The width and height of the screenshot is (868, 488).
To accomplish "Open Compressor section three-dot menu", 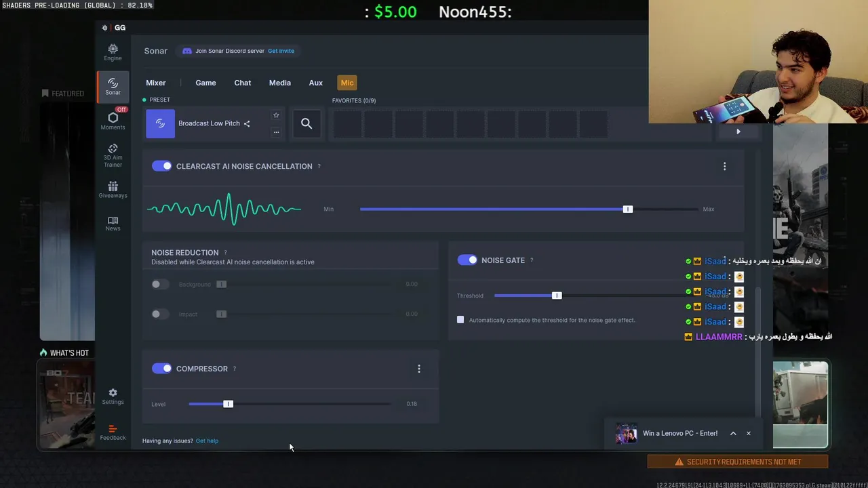I will tap(418, 369).
